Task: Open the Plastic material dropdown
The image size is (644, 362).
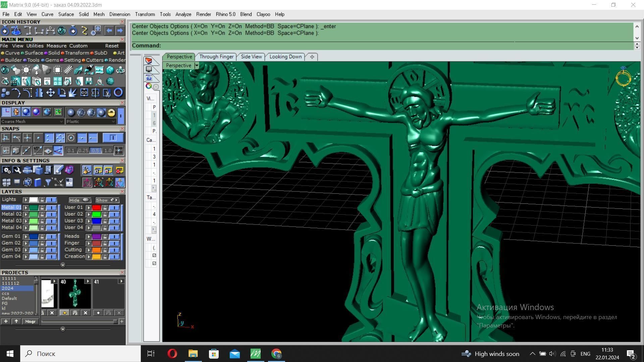Action: [x=91, y=122]
